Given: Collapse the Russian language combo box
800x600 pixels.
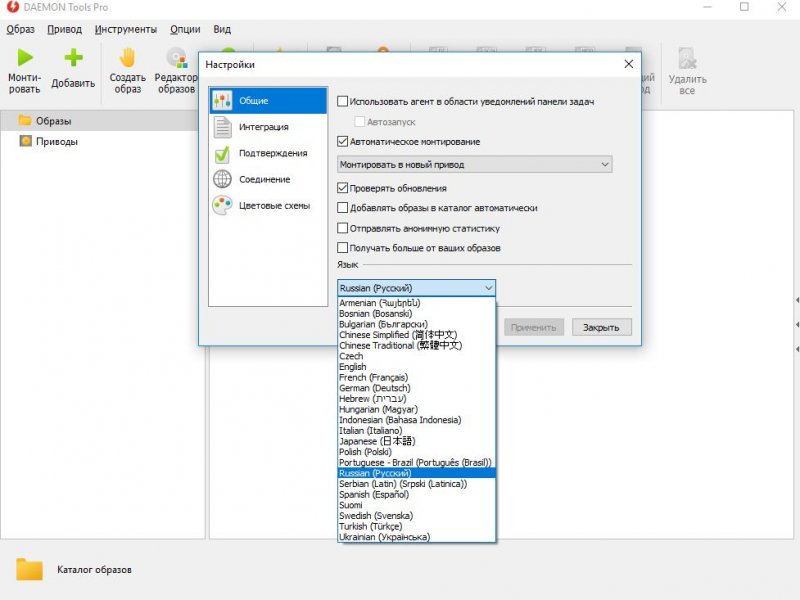Looking at the screenshot, I should click(416, 288).
